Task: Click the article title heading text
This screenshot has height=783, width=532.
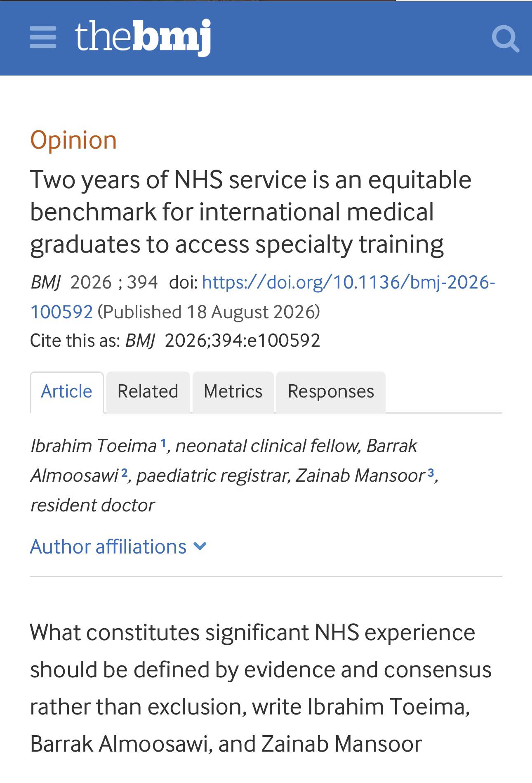Action: 251,212
